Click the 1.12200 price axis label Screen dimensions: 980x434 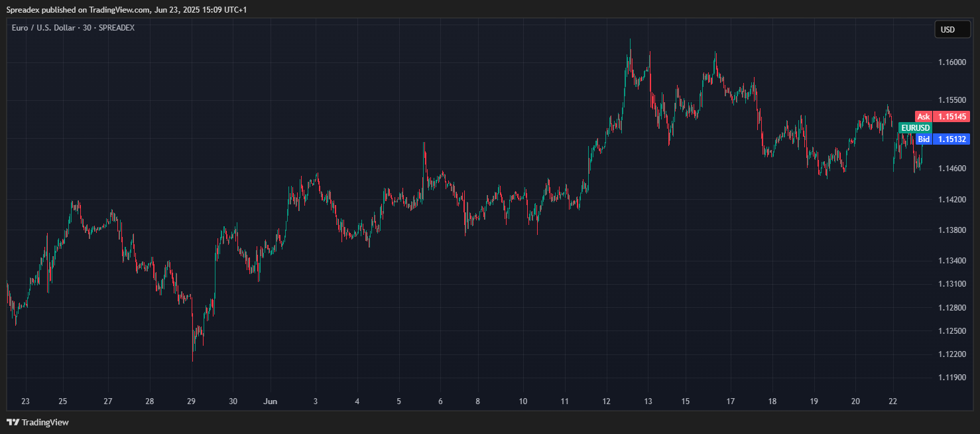pos(952,354)
